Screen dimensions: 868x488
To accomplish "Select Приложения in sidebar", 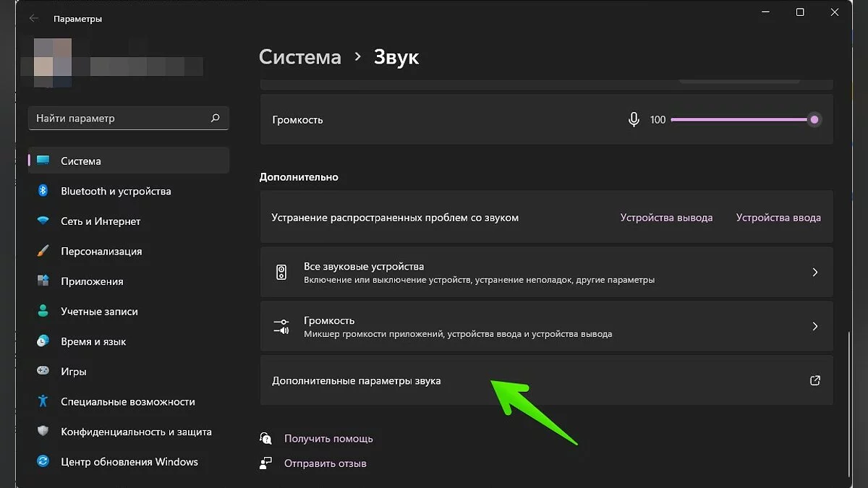I will tap(92, 282).
